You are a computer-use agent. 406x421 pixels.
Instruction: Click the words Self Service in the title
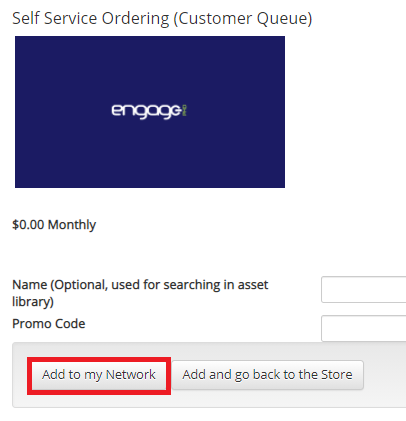(x=55, y=18)
